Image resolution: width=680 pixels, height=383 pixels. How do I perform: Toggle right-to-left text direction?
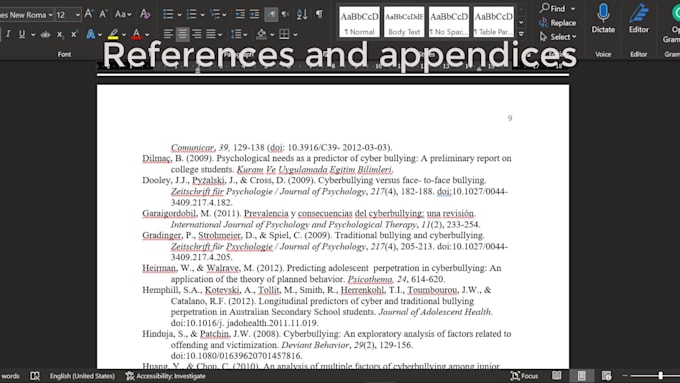coord(285,14)
